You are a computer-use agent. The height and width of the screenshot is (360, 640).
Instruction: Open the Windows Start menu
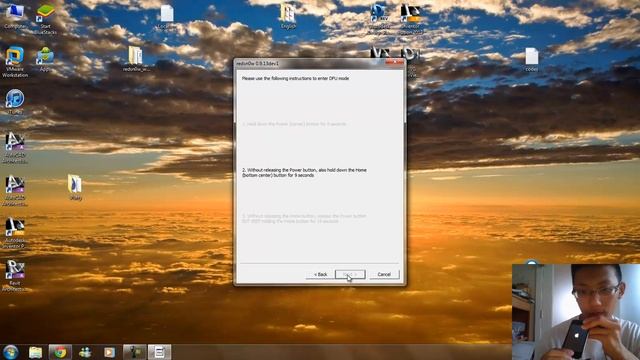11,352
